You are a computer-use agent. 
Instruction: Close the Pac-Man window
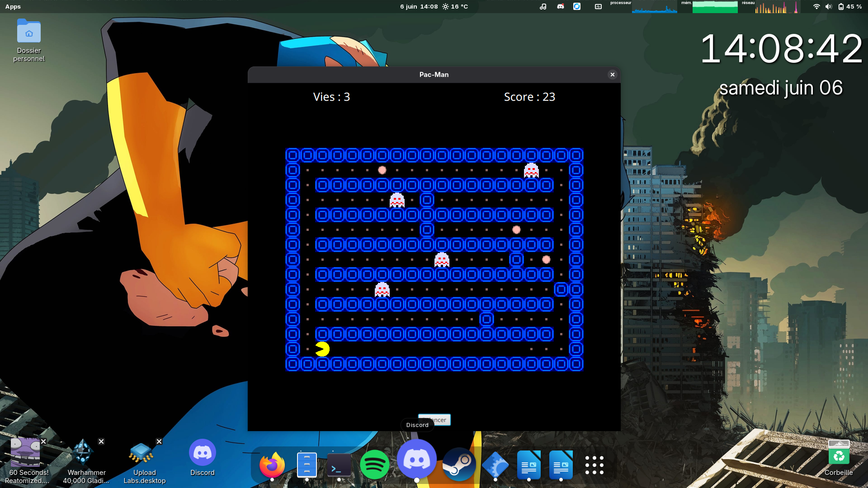click(613, 75)
